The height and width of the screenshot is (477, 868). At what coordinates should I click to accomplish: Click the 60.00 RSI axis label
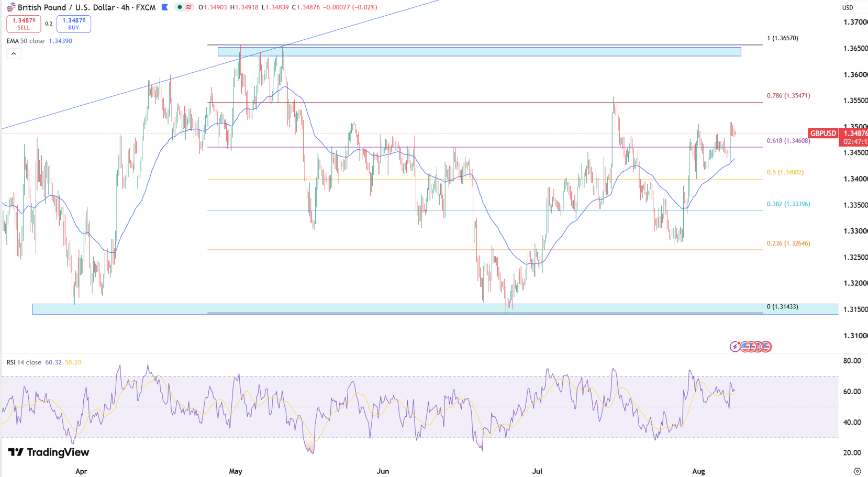pos(852,392)
